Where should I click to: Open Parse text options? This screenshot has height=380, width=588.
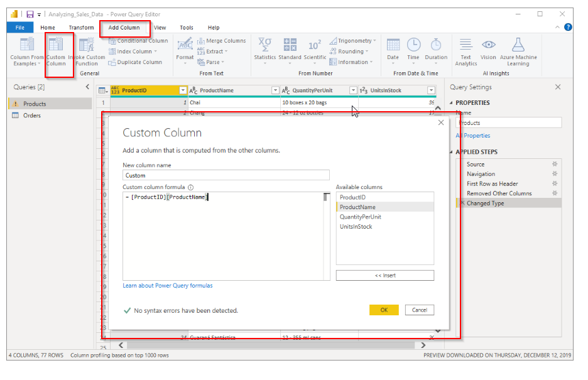[210, 62]
